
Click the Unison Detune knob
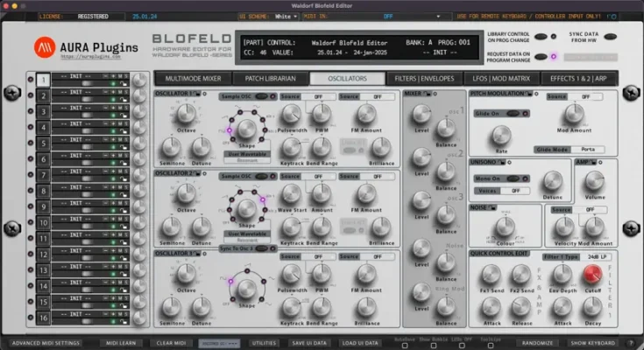(x=551, y=181)
